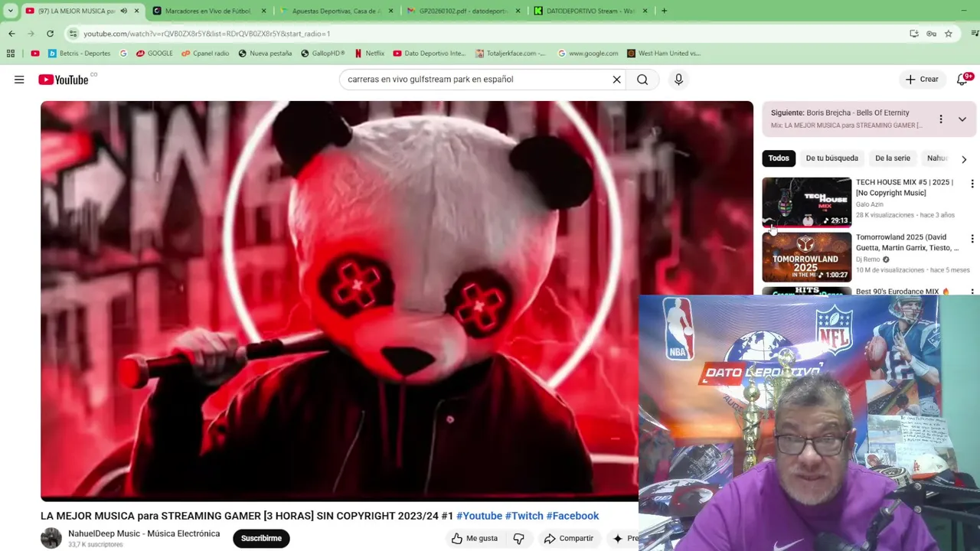Viewport: 980px width, 551px height.
Task: Submit search with magnifier button
Action: [x=642, y=80]
